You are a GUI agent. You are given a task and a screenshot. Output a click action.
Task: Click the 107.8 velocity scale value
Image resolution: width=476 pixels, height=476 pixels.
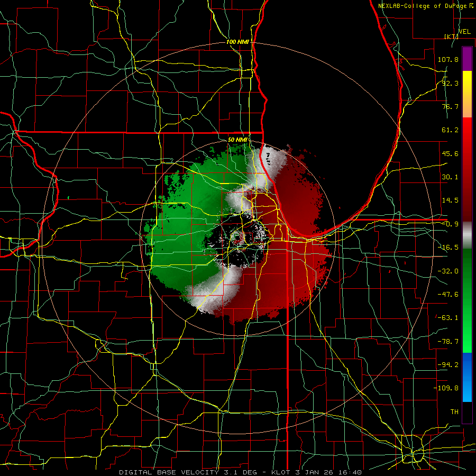coord(448,59)
